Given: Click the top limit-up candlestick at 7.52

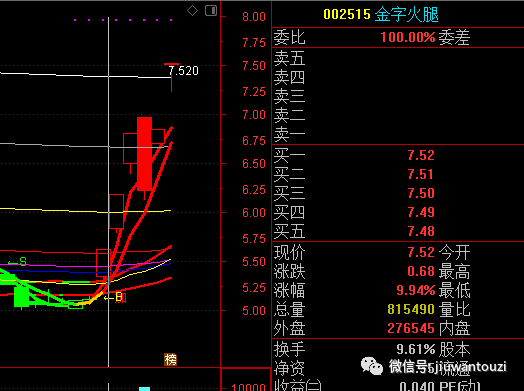Looking at the screenshot, I should click(x=171, y=77).
